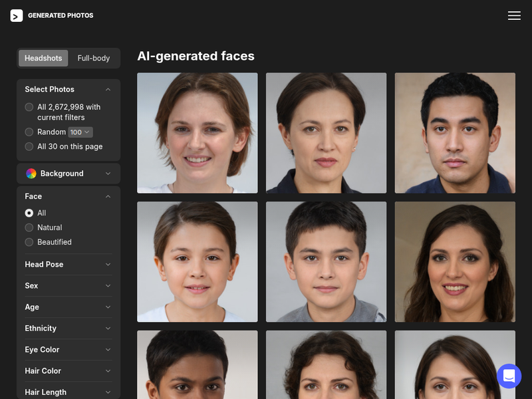Open the woman in dark jacket photo

pyautogui.click(x=326, y=133)
